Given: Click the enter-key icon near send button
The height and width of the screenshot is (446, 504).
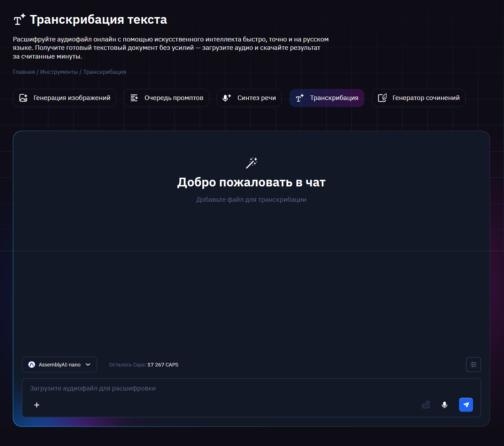Looking at the screenshot, I should coord(426,405).
